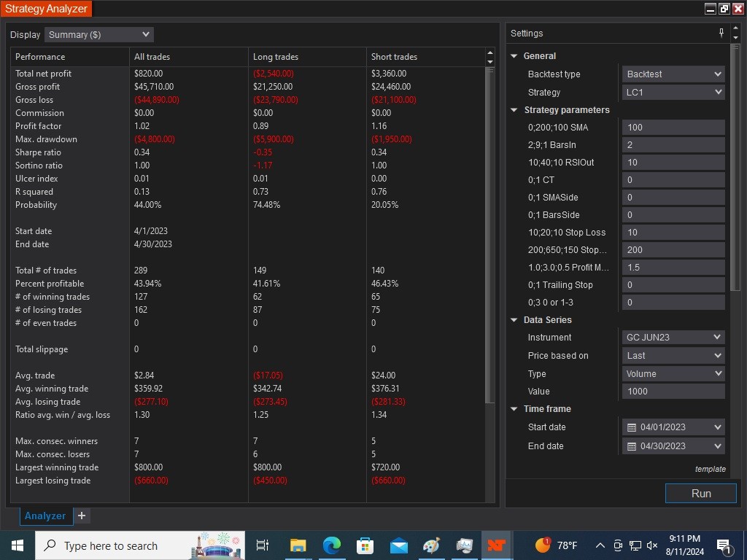747x560 pixels.
Task: Open the Instrument GC JUN23 dropdown
Action: 673,337
